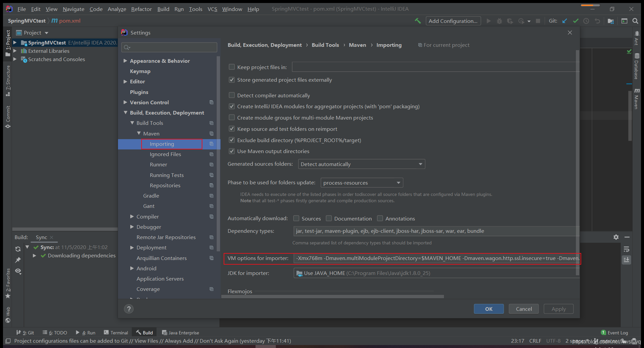
Task: Open Generated sources folders dropdown
Action: (362, 164)
